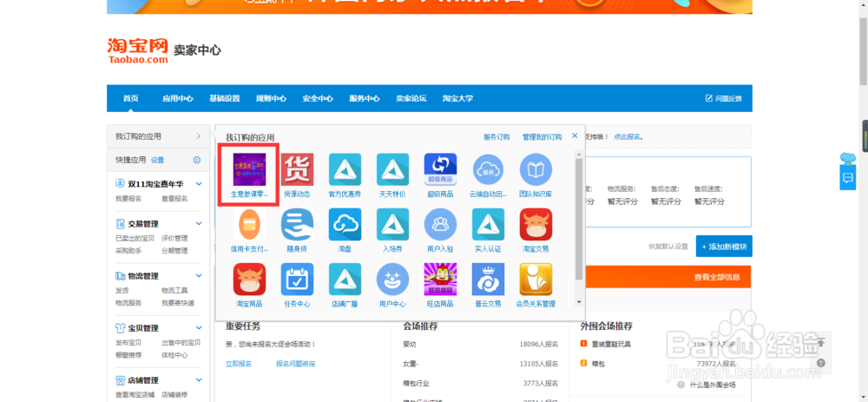Click the quick apps settings gear icon
868x402 pixels.
(197, 160)
